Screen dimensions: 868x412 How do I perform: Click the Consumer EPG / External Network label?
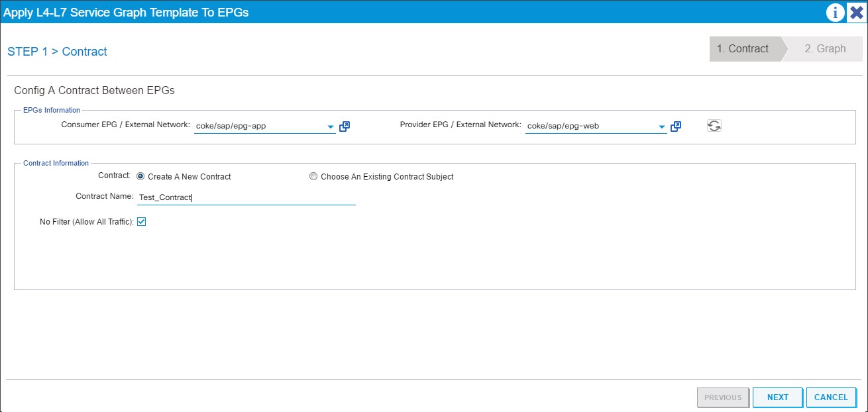tap(126, 125)
